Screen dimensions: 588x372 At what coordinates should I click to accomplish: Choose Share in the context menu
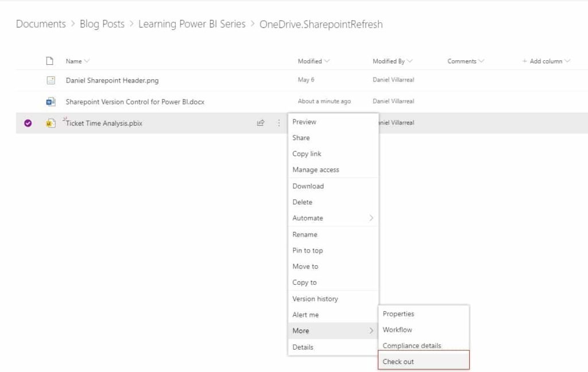[x=333, y=138]
